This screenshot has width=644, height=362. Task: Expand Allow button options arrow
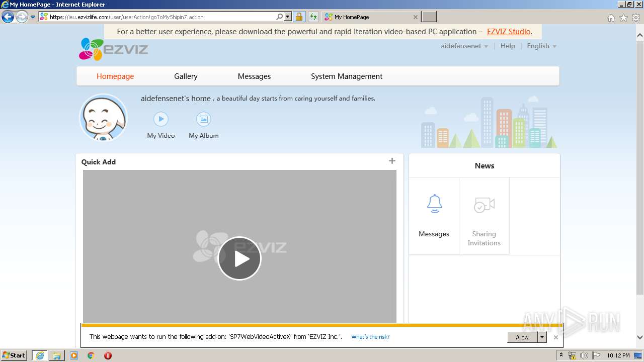click(x=542, y=337)
